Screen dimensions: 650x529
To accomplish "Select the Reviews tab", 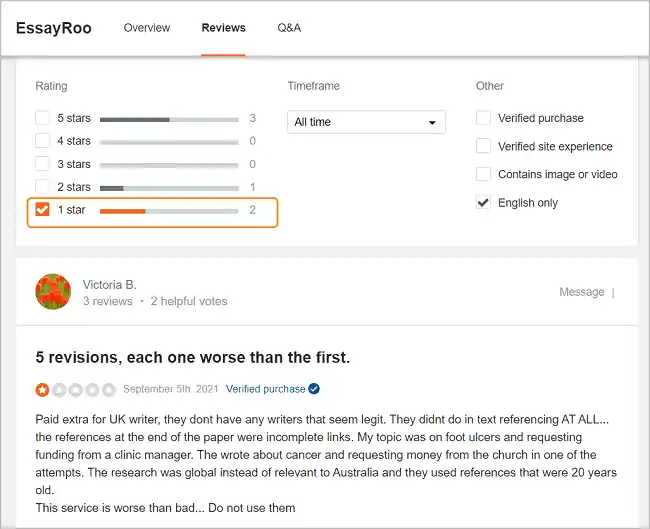I will [223, 28].
